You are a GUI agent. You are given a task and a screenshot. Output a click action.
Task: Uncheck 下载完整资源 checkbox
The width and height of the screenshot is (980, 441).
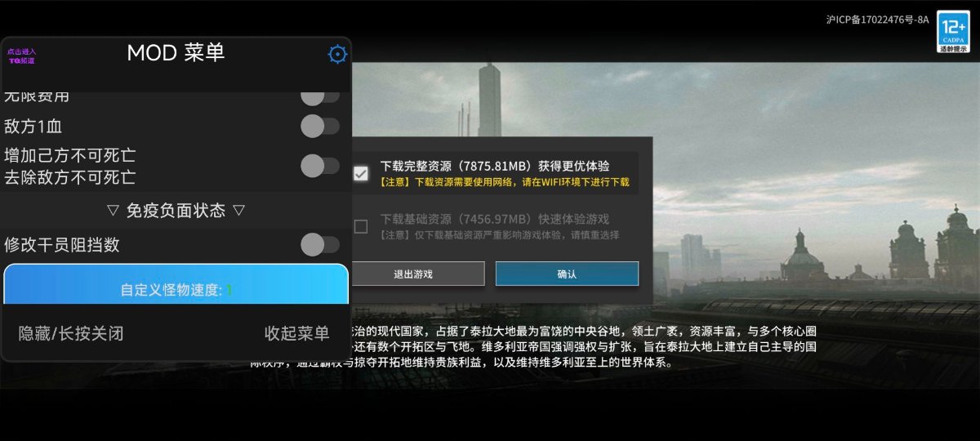tap(360, 173)
